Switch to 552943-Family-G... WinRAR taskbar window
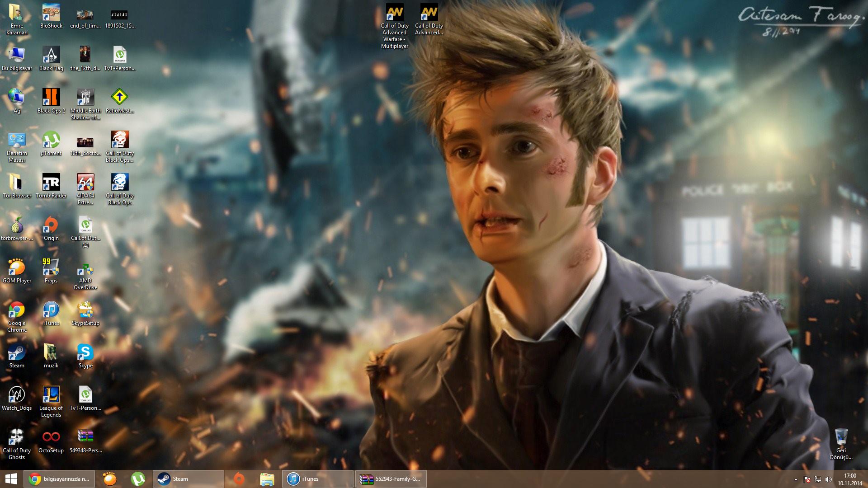The image size is (868, 488). (391, 479)
